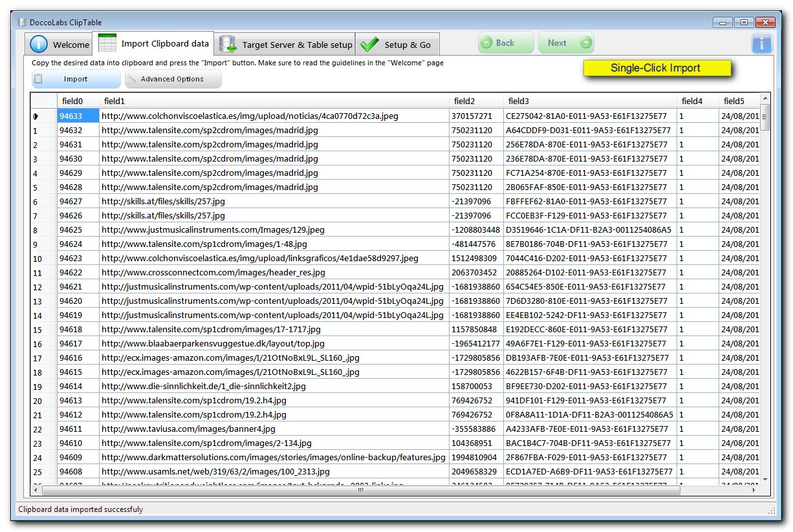Maximize the DoccoLabs ClipTable window

(743, 22)
